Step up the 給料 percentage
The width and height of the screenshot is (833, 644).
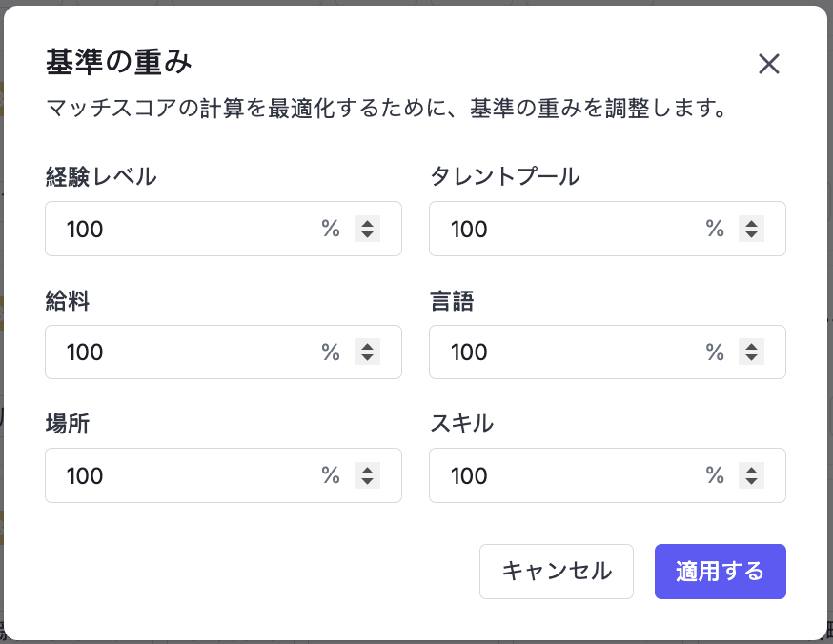(367, 346)
